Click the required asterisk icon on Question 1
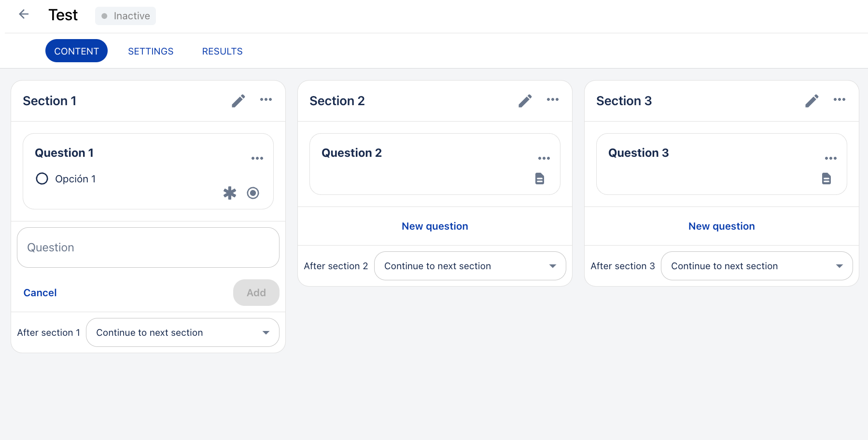The height and width of the screenshot is (440, 868). pos(230,193)
